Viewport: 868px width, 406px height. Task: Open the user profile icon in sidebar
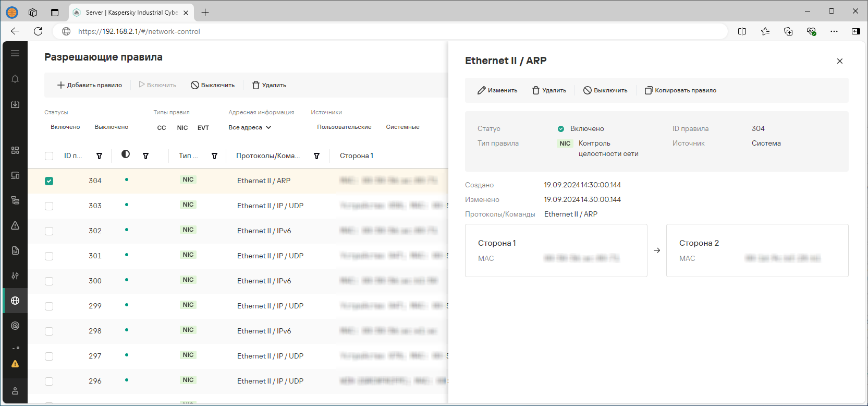[15, 391]
